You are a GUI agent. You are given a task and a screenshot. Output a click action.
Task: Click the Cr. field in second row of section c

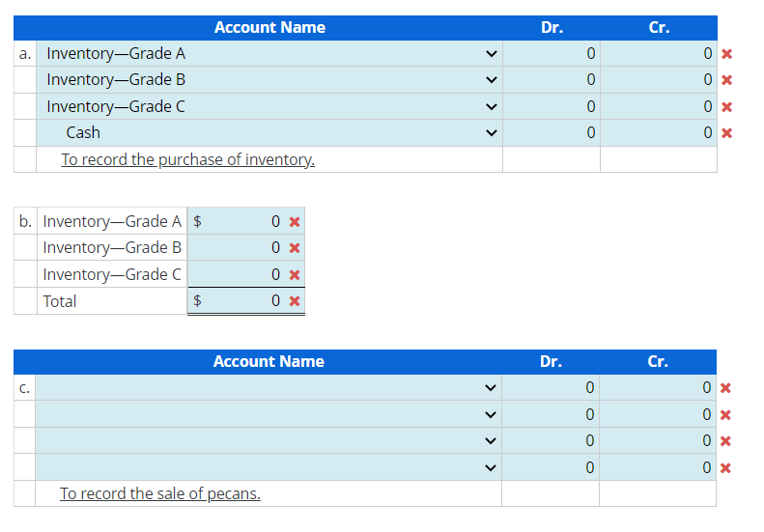[x=658, y=414]
